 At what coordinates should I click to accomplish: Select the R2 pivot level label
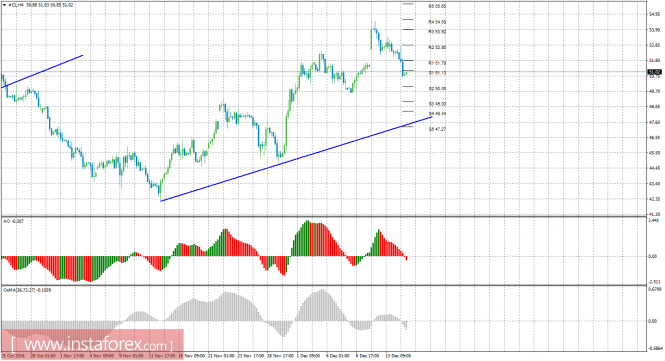(437, 47)
